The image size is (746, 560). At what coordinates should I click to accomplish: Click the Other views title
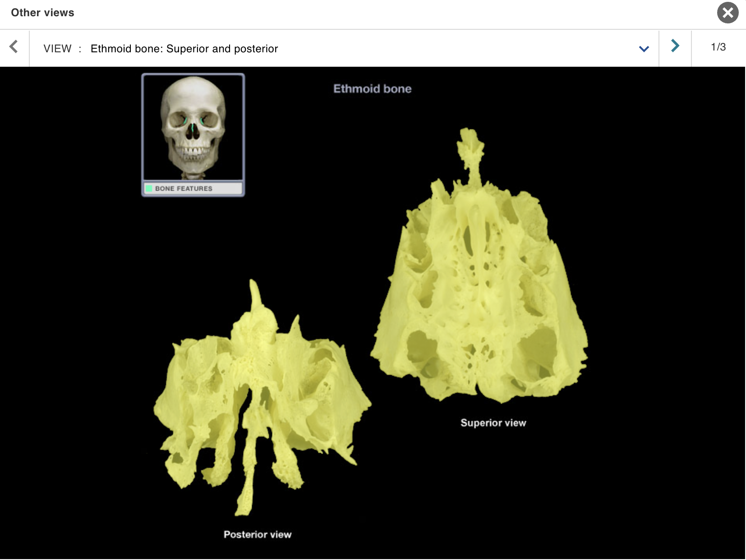pos(42,12)
